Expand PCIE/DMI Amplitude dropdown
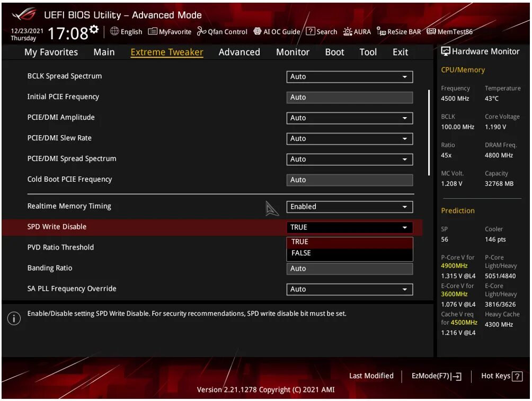This screenshot has width=532, height=401. [x=350, y=118]
